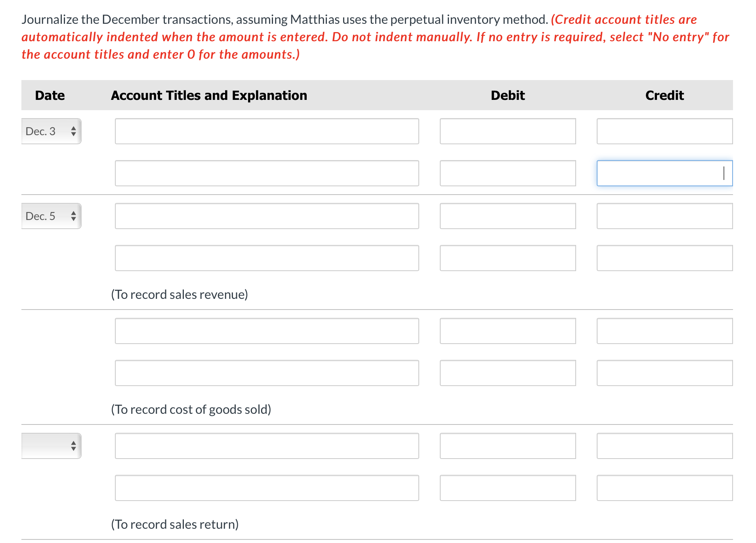
Task: Click the first credit field for Dec. 5
Action: coord(664,216)
